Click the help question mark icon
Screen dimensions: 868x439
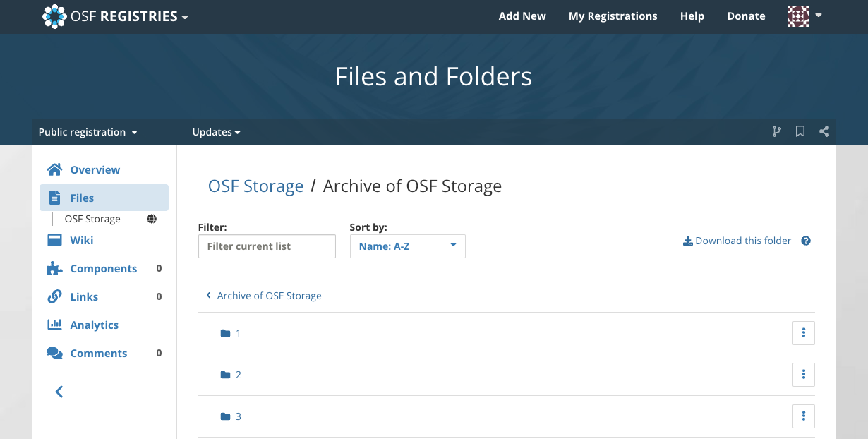click(806, 241)
